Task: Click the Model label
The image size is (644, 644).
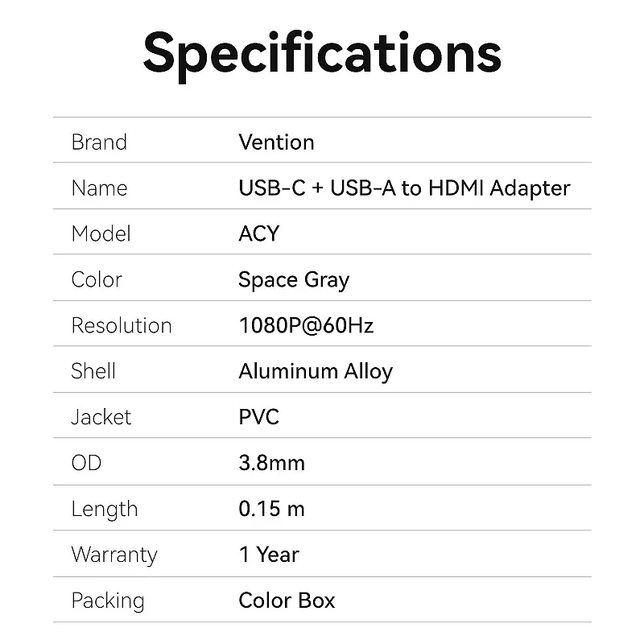Action: coord(101,234)
